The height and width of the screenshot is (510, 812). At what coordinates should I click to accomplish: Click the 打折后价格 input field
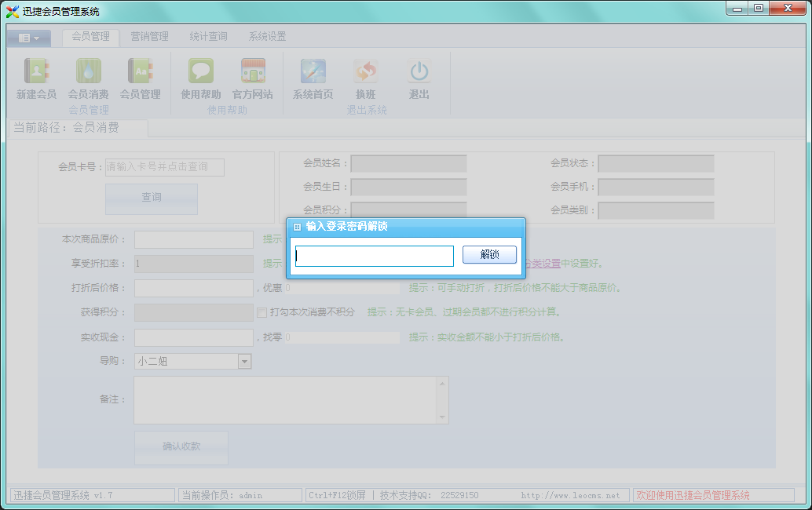point(194,288)
